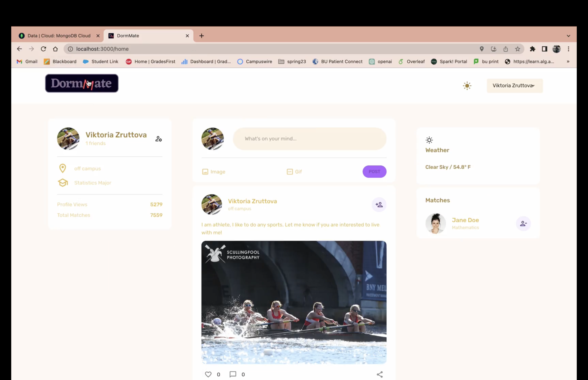Remove Jane Doe from matches
This screenshot has height=380, width=588.
click(523, 224)
